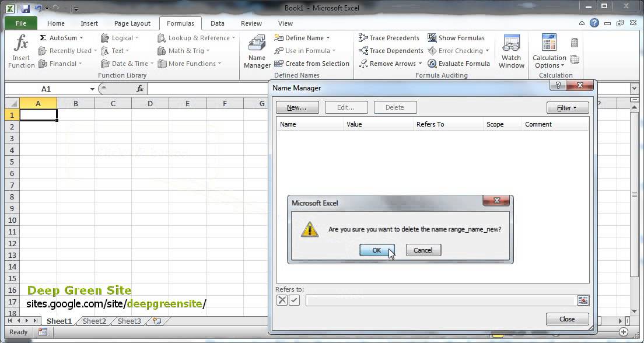Screen dimensions: 644x343
Task: Open Math & Trig functions
Action: 184,51
